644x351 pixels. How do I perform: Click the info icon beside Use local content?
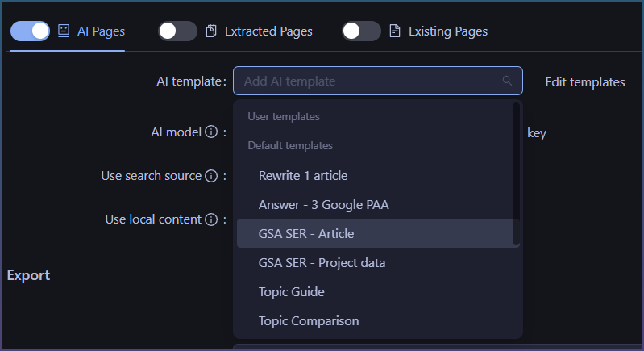tap(211, 219)
